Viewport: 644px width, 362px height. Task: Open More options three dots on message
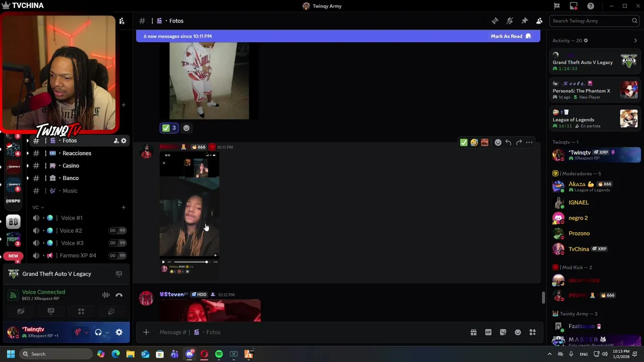[529, 143]
